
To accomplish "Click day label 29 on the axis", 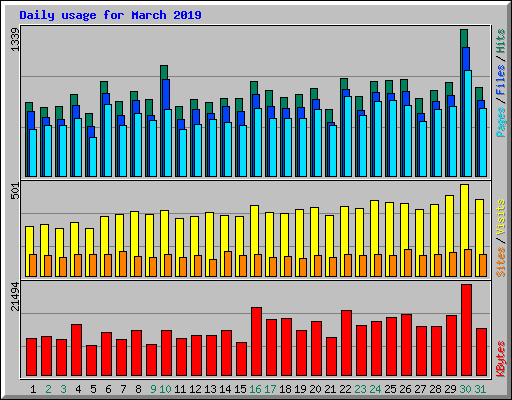I will point(450,389).
